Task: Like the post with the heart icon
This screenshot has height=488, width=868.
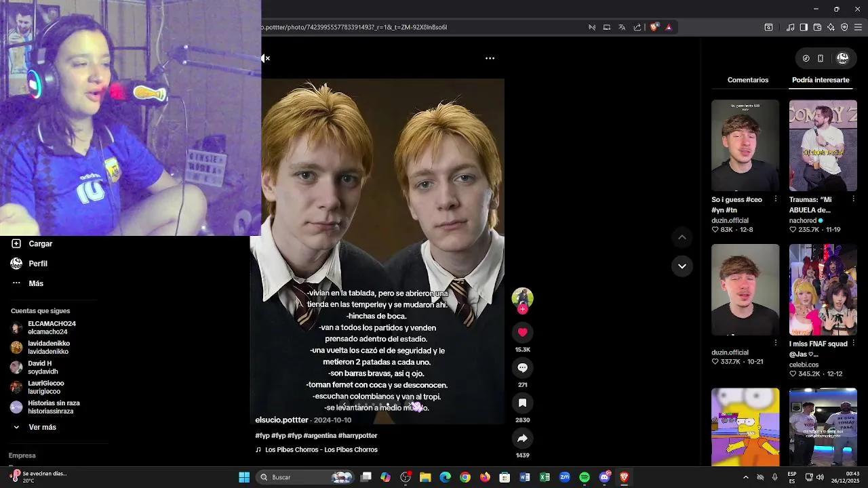Action: (x=522, y=332)
